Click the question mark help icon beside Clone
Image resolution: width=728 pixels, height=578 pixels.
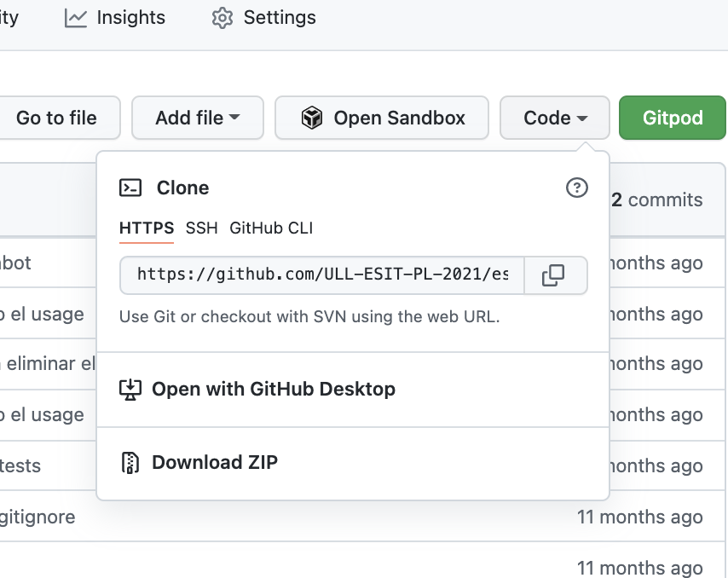click(576, 188)
